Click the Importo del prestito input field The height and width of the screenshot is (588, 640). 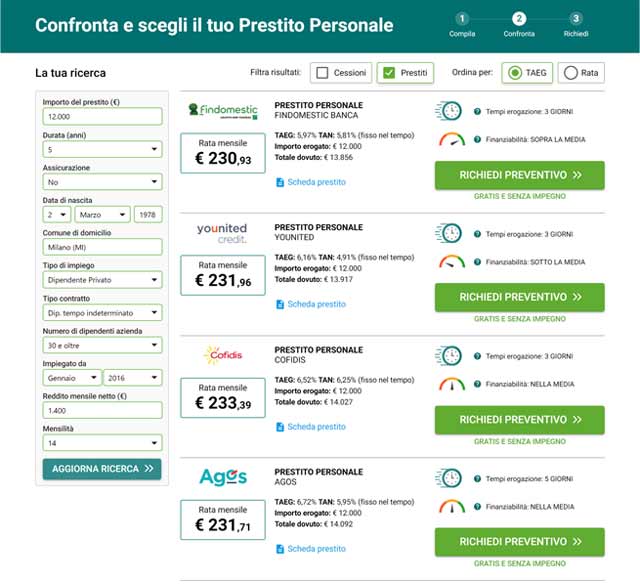pos(102,118)
